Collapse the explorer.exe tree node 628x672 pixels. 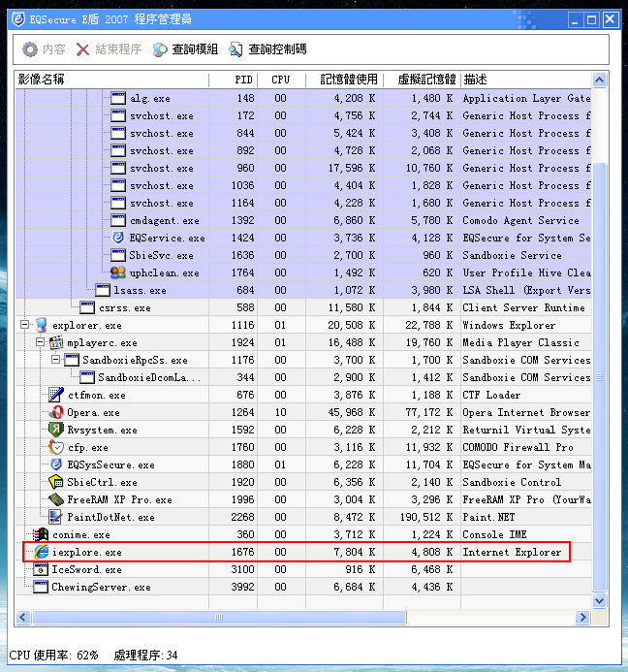25,325
